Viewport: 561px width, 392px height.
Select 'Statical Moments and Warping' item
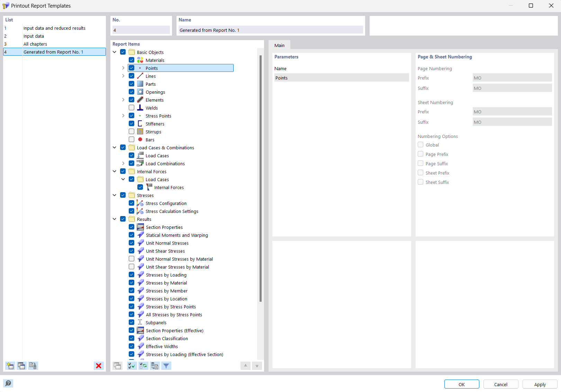point(177,235)
